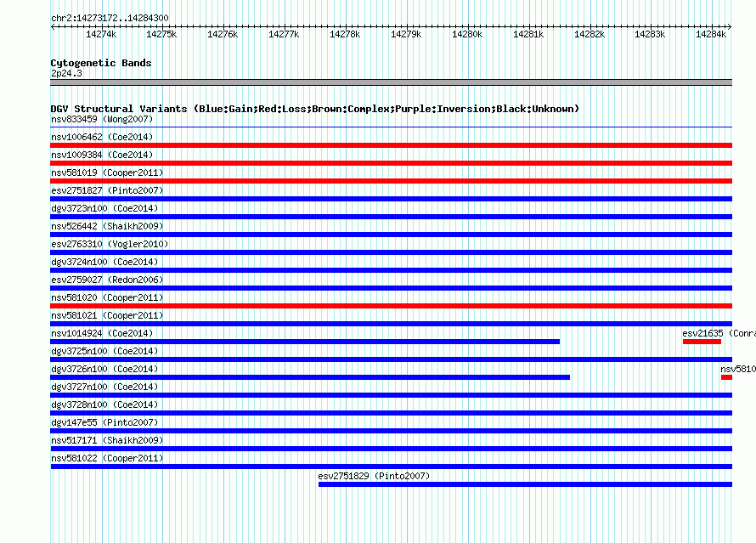Open the dgv3728n100 (Coe2014) label

coord(104,404)
